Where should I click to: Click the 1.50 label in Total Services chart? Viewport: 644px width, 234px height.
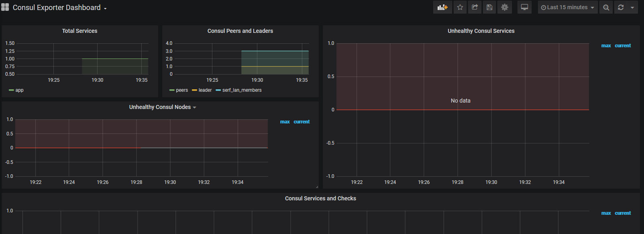click(10, 43)
